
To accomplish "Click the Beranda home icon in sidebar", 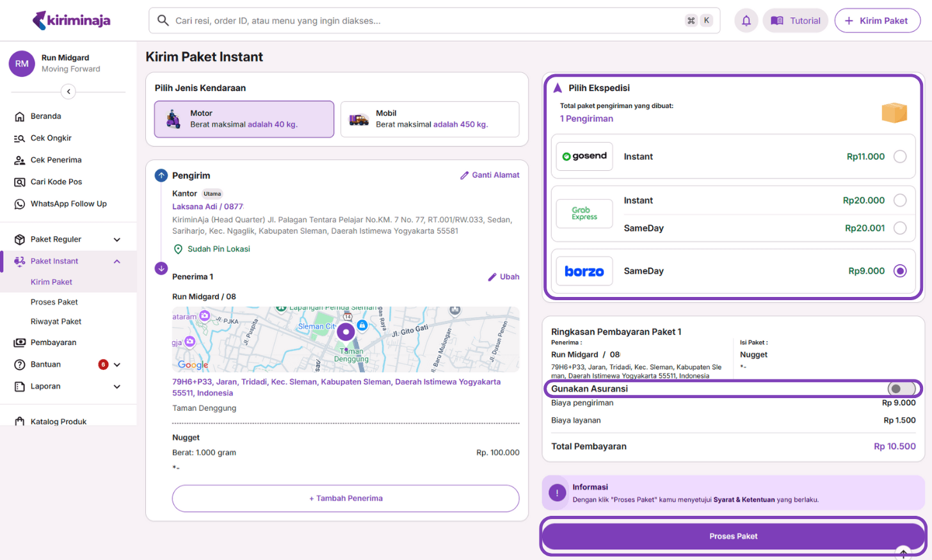I will coord(20,116).
